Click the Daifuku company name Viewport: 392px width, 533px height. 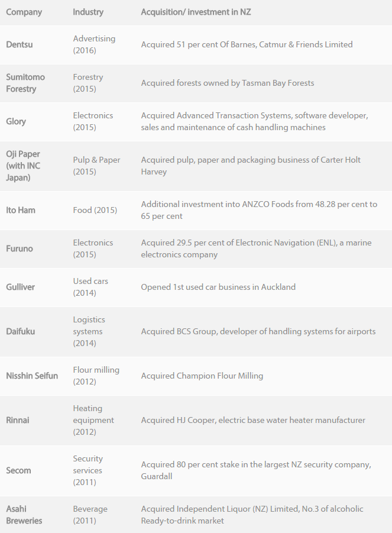[x=21, y=331]
